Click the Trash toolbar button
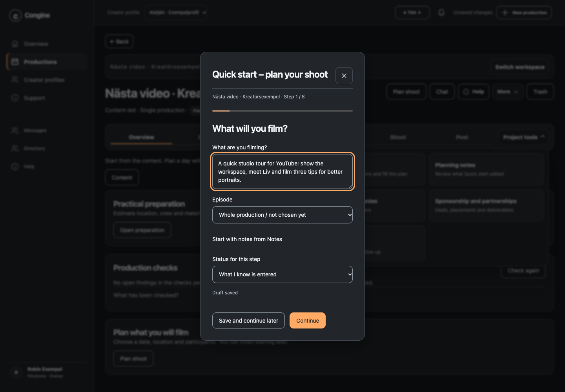565x392 pixels. click(540, 92)
